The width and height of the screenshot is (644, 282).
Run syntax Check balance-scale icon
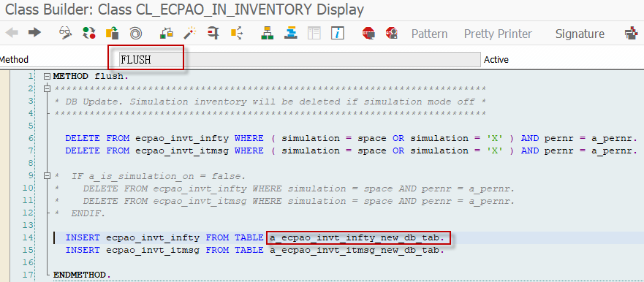pos(167,33)
